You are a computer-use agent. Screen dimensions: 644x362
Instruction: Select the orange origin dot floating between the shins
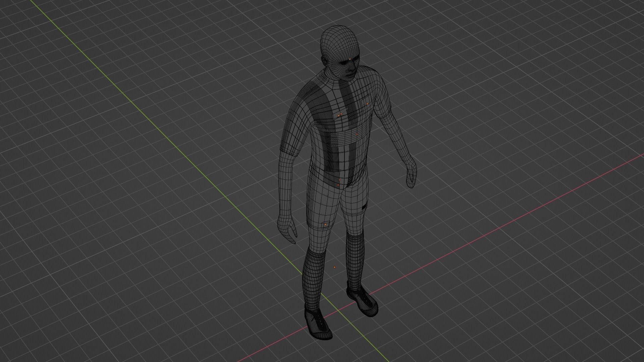[334, 267]
